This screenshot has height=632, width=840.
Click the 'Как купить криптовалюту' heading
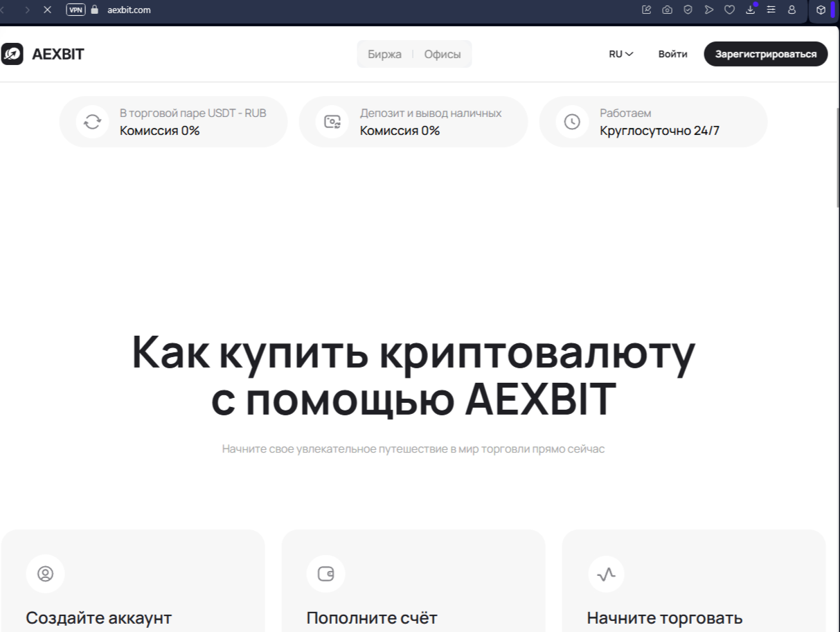point(413,353)
